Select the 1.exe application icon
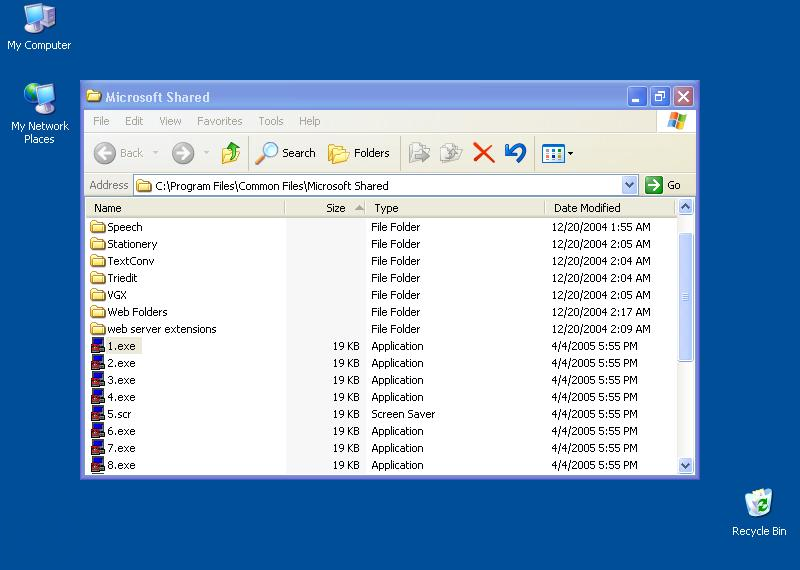 [x=97, y=345]
